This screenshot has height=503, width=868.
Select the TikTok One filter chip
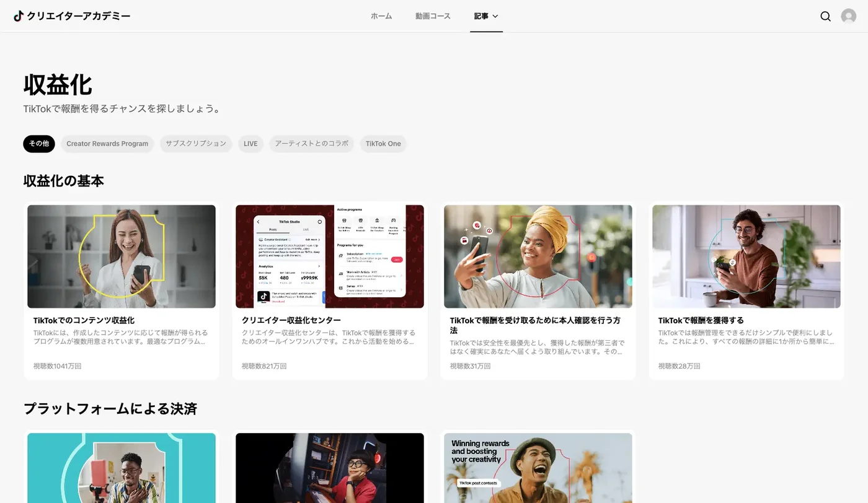(383, 144)
